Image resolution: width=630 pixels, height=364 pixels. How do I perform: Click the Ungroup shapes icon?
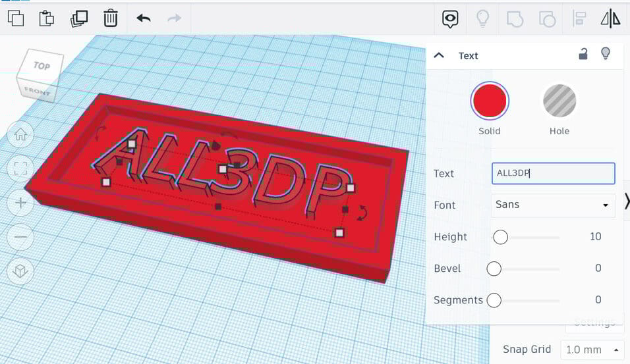pyautogui.click(x=547, y=19)
